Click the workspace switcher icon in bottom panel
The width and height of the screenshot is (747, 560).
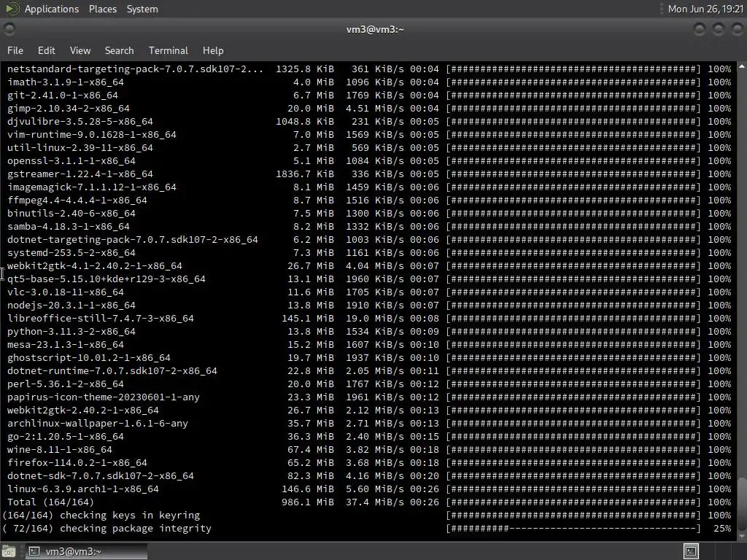[x=691, y=551]
